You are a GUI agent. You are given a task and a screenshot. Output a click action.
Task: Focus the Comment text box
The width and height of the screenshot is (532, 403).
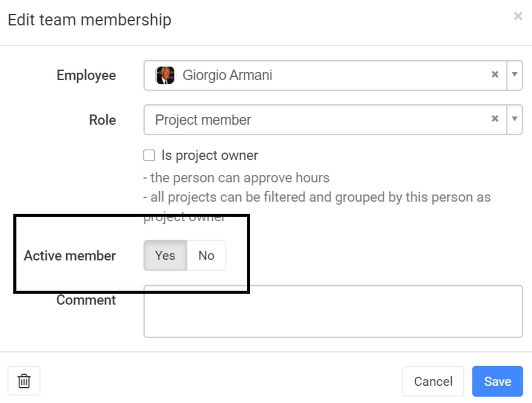pyautogui.click(x=333, y=311)
